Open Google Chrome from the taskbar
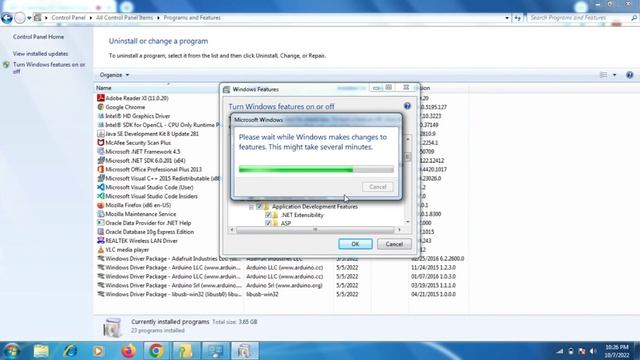This screenshot has width=640, height=360. click(x=156, y=351)
